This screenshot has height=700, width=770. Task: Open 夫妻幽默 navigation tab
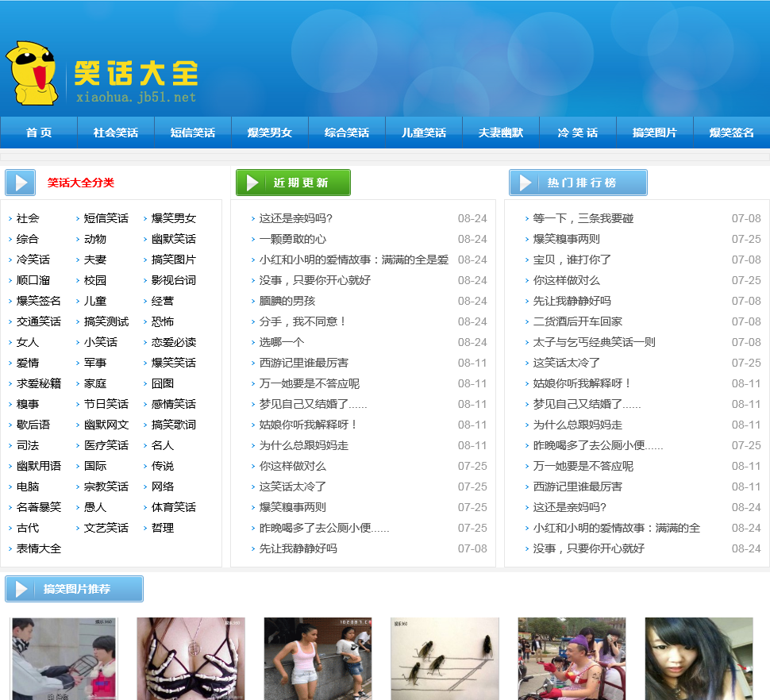click(x=501, y=133)
